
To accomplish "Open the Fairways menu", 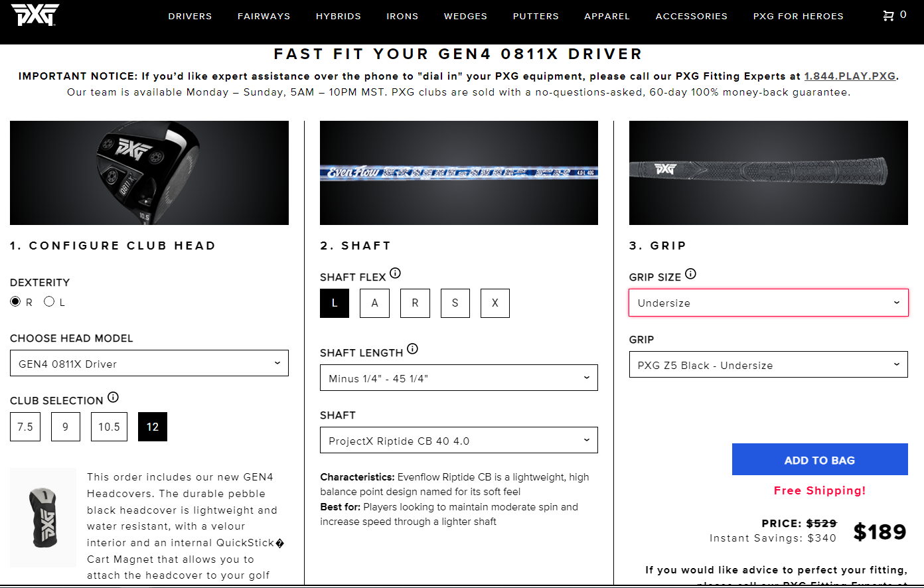I will coord(264,16).
